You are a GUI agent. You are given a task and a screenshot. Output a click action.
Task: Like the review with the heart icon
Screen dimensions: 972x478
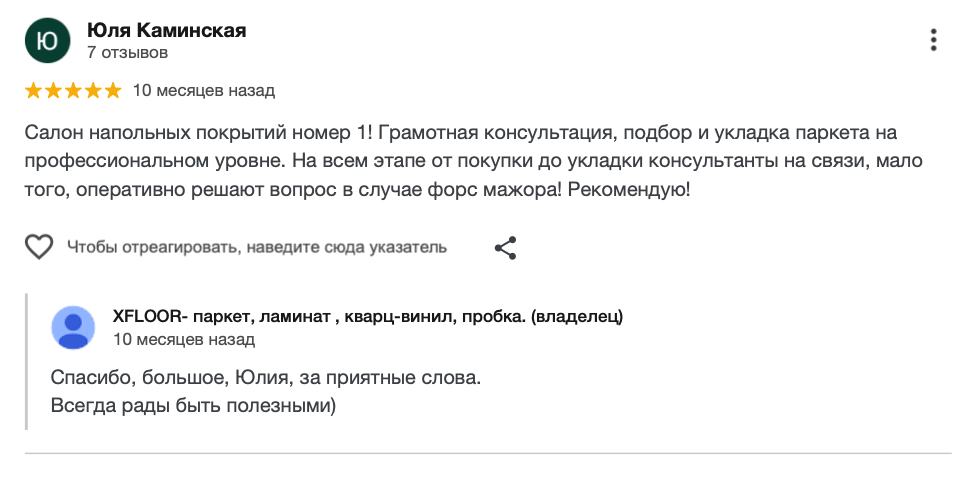tap(39, 247)
